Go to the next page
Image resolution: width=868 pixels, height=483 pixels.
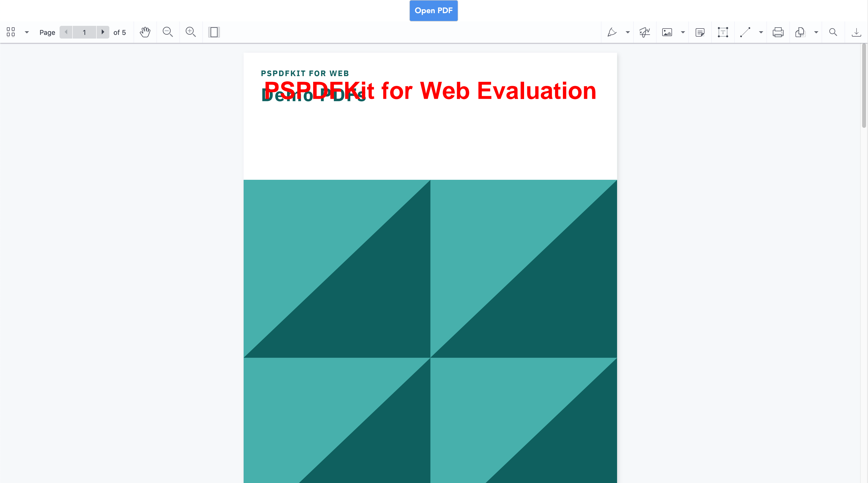click(103, 32)
